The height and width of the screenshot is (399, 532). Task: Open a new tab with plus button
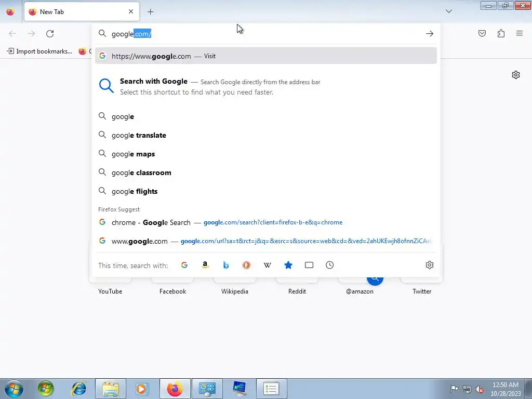(x=150, y=11)
